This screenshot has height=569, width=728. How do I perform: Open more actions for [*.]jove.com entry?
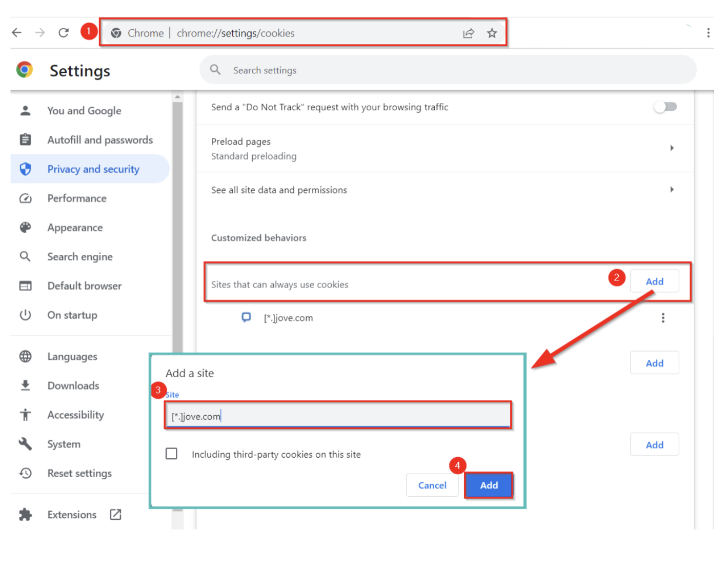coord(663,318)
